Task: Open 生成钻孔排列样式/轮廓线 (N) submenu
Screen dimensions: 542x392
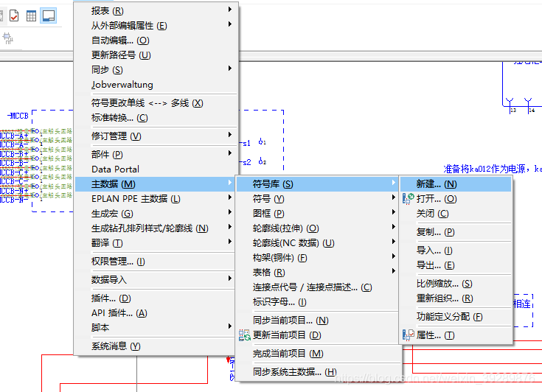Action: pos(156,228)
